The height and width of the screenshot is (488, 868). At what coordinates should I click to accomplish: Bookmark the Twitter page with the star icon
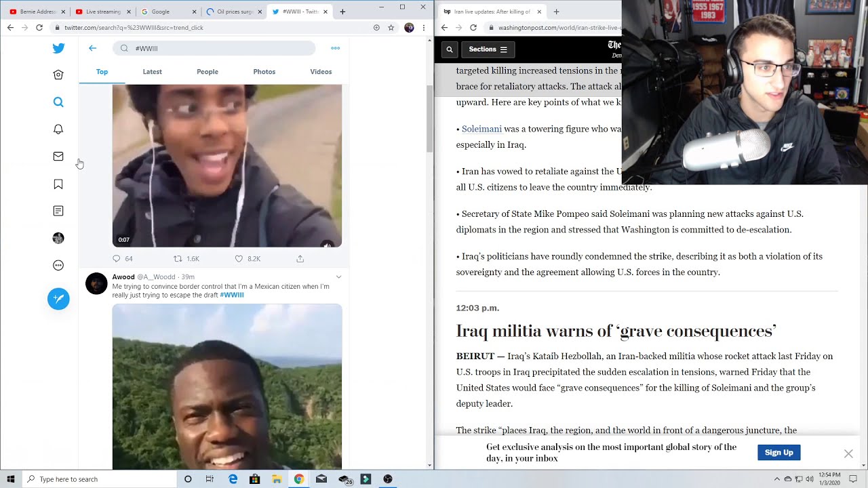coord(391,28)
